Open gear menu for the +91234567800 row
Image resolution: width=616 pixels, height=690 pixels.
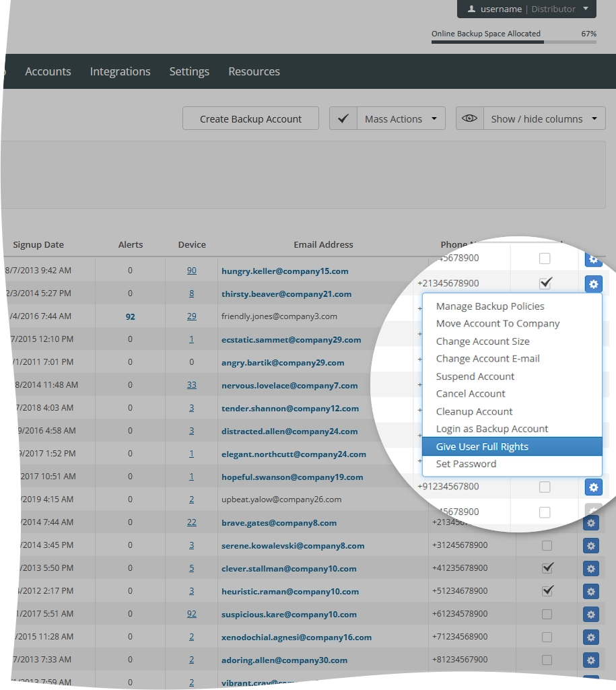[x=593, y=487]
